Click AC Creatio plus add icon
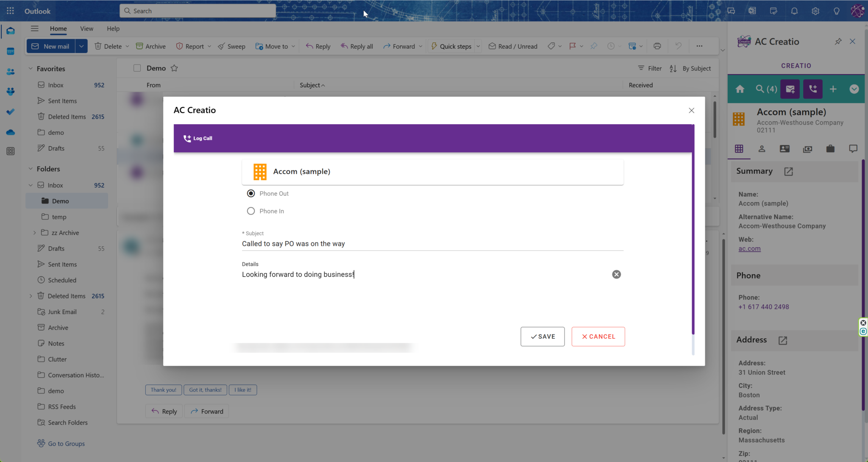 coord(833,89)
